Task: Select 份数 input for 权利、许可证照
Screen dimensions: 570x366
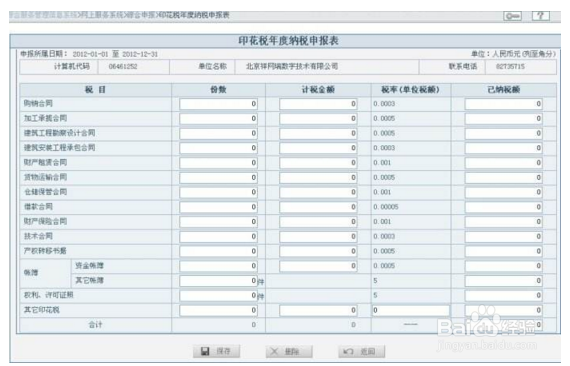Action: coord(218,295)
